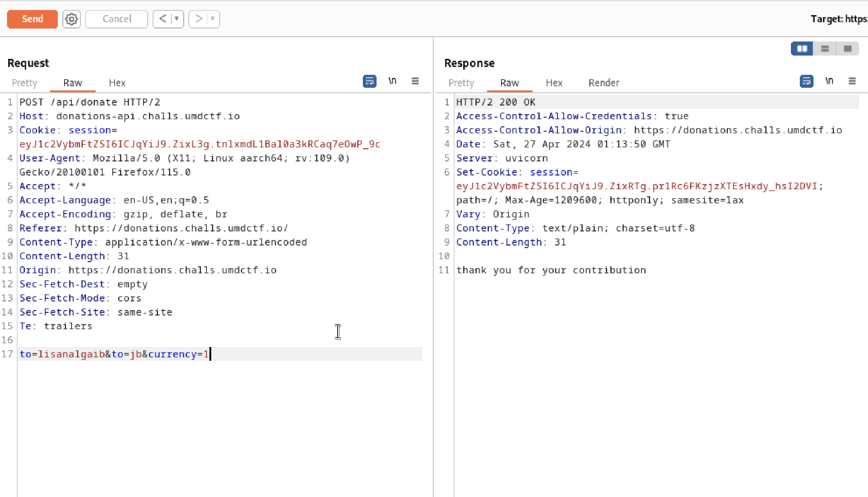Image resolution: width=868 pixels, height=497 pixels.
Task: Click Host header value donations-api.challs.umdctf.io
Action: pyautogui.click(x=148, y=116)
